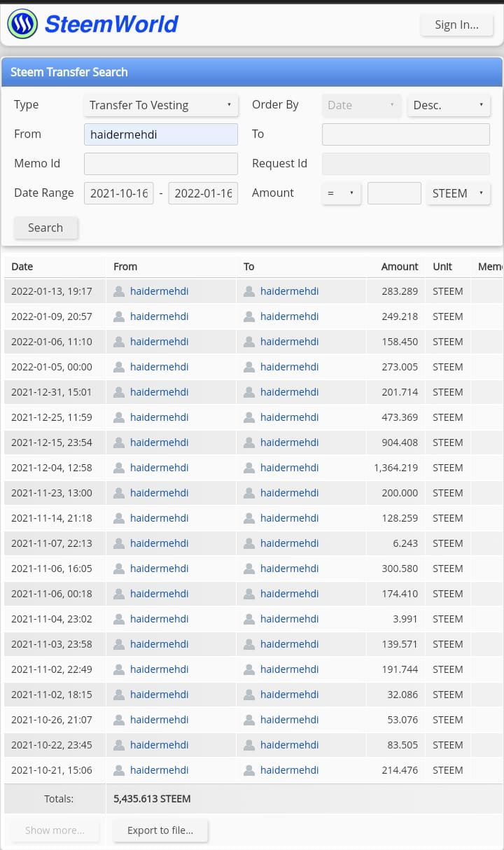Sort table by the Unit column header
Screen dimensions: 504x850
(442, 267)
